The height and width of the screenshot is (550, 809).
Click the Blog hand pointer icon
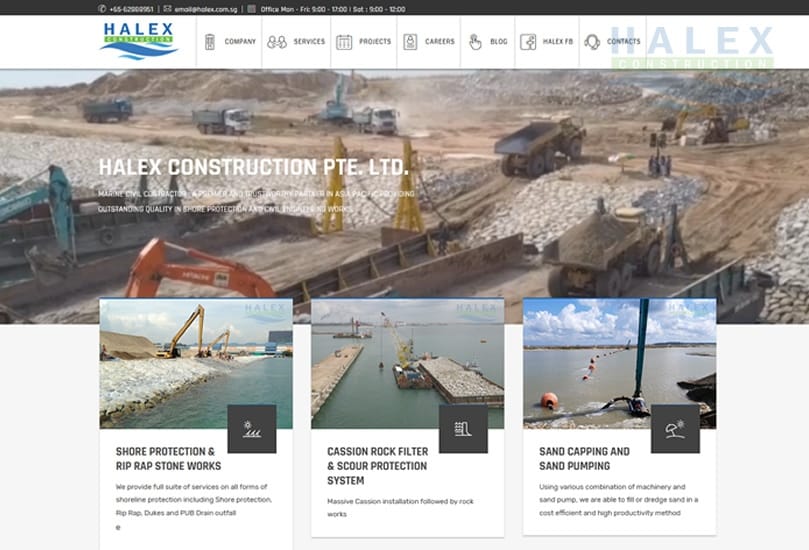coord(475,42)
